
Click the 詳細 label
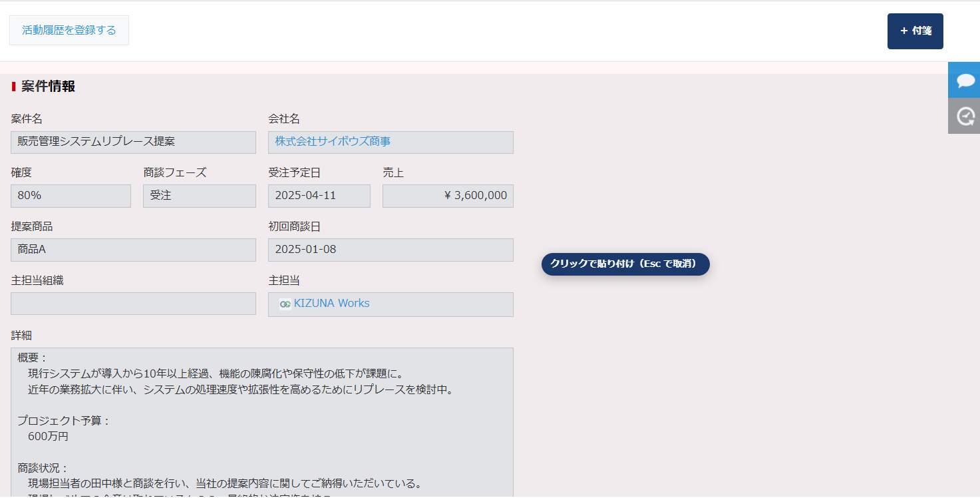(x=21, y=335)
